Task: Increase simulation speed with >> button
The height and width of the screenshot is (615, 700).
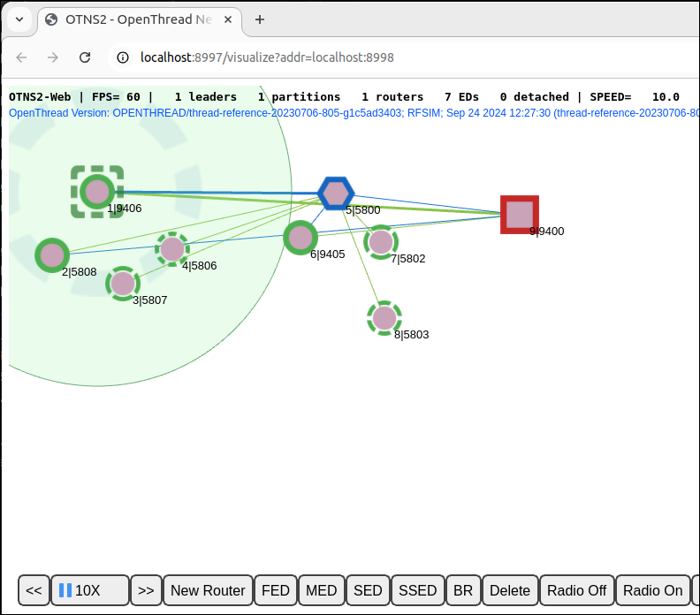Action: [x=146, y=590]
